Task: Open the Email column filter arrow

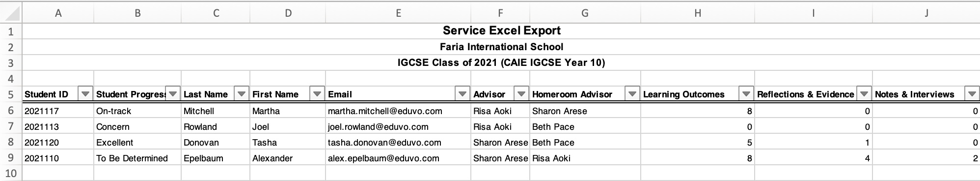Action: pos(463,94)
